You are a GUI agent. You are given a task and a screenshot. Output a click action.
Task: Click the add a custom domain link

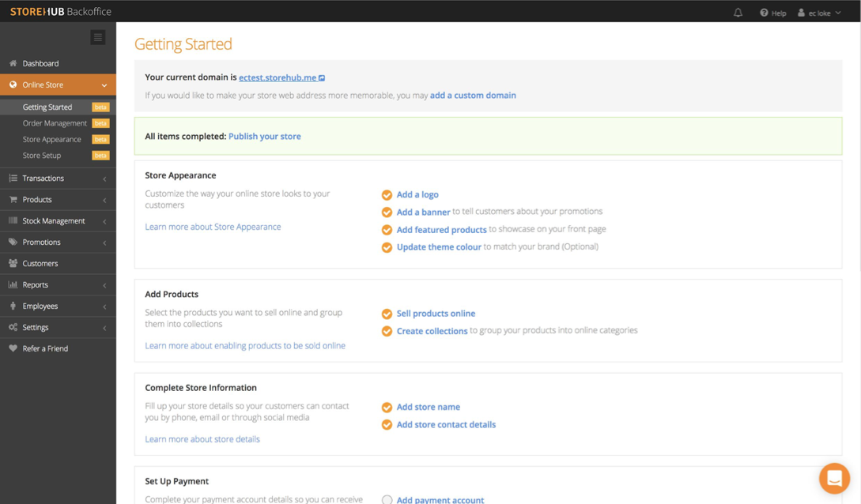click(x=473, y=95)
